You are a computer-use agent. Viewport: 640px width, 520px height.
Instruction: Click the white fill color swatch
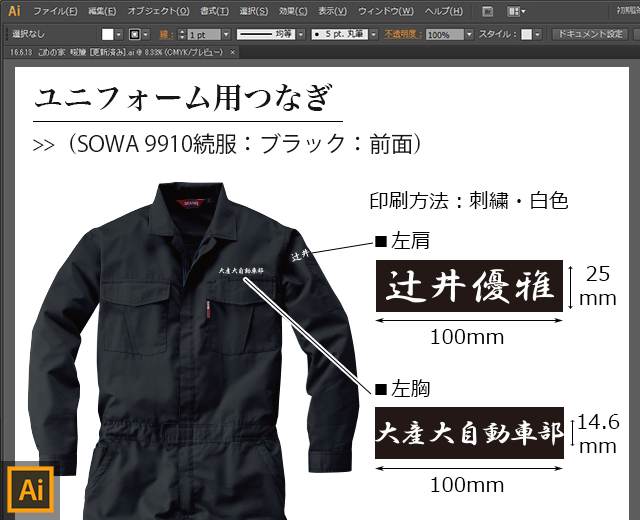[106, 34]
